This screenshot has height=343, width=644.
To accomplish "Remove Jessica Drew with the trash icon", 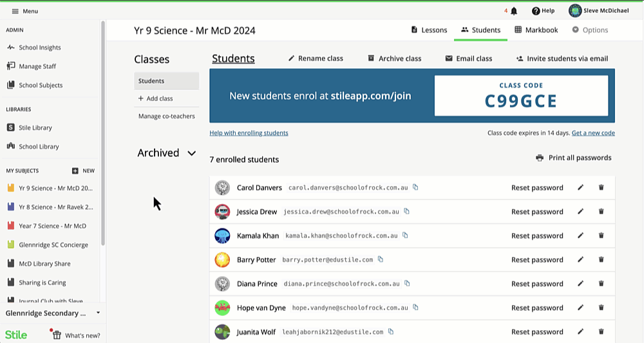I will pyautogui.click(x=601, y=211).
